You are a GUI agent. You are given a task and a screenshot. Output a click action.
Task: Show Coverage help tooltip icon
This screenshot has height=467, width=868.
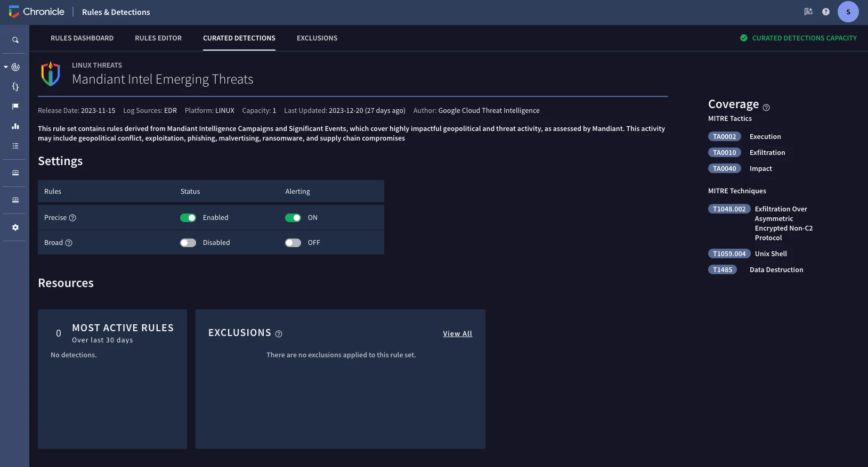click(x=766, y=108)
